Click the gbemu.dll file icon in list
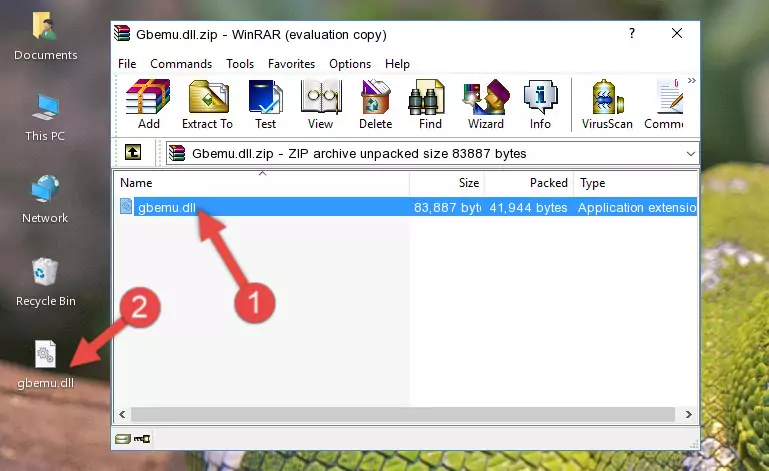The height and width of the screenshot is (471, 769). click(126, 207)
